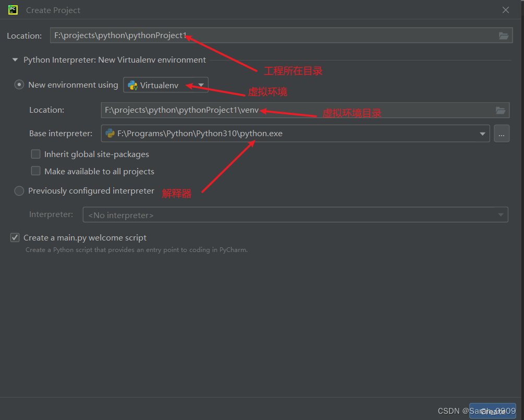Enable Inherit global site-packages checkbox
524x420 pixels.
(x=36, y=154)
